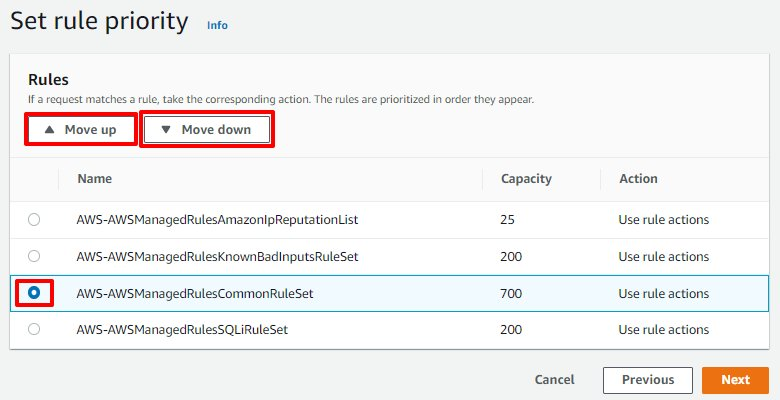Cancel the rule priority setup

(554, 380)
